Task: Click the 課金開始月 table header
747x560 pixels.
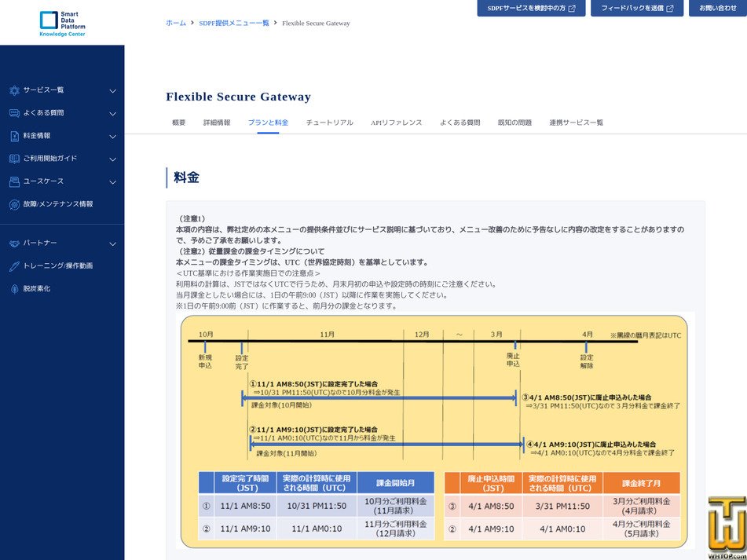Action: pos(395,483)
